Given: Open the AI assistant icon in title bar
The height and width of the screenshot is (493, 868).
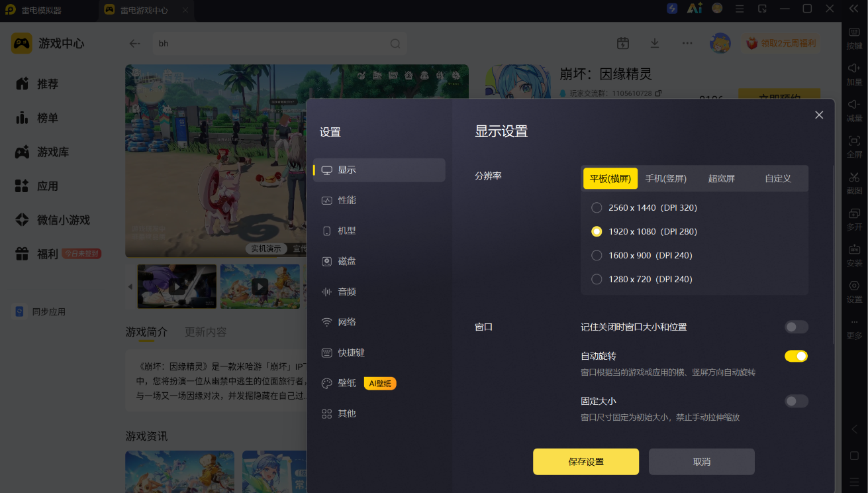Looking at the screenshot, I should pyautogui.click(x=695, y=9).
